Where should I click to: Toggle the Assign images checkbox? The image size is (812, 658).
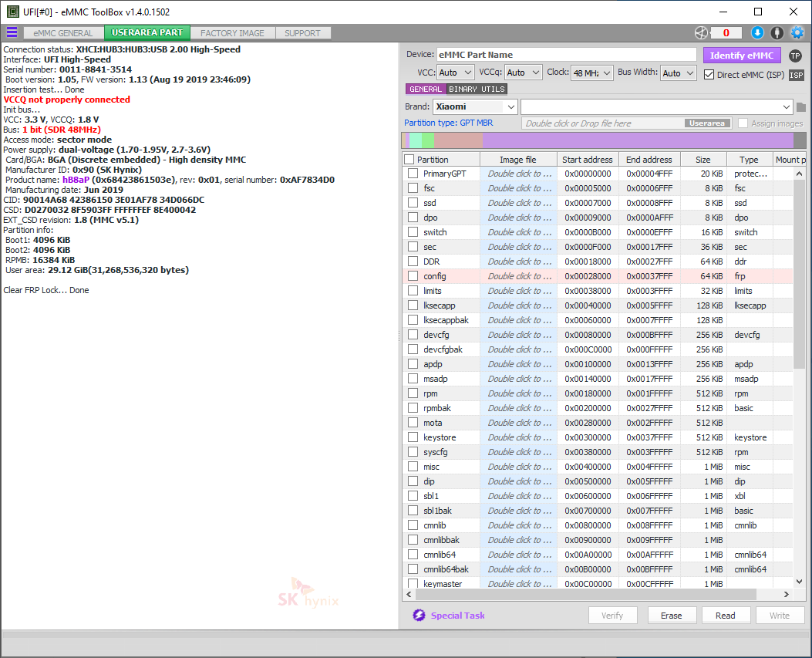pos(743,123)
